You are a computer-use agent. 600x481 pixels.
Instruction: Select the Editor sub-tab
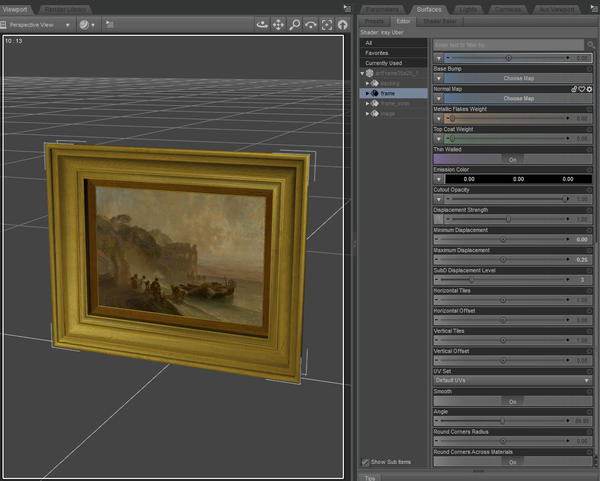[x=403, y=21]
